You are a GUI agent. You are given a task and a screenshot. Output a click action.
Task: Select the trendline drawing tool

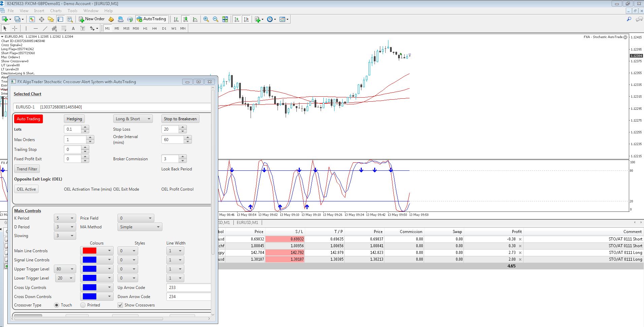(x=45, y=28)
